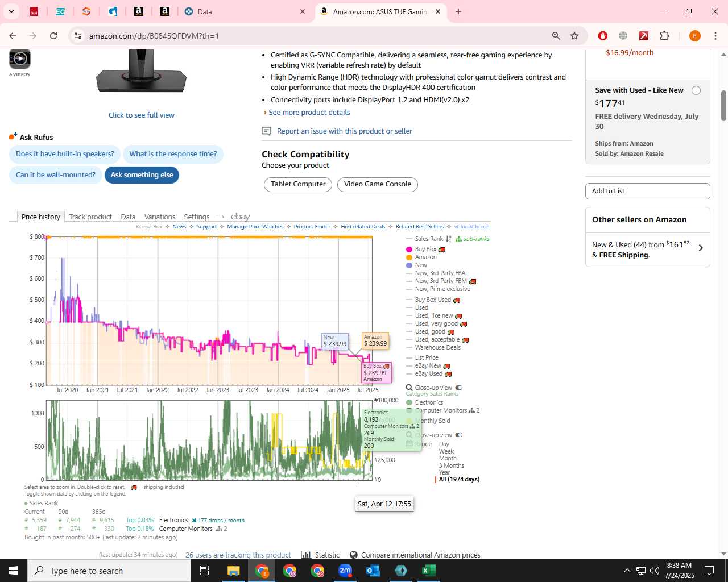
Task: Open Outlook from the taskbar
Action: pos(373,571)
